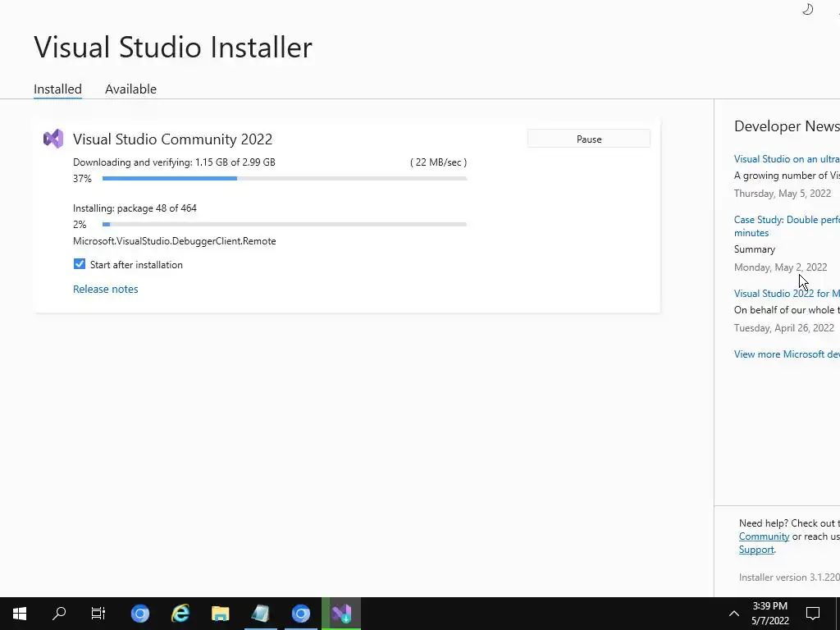Click the 'Summary' text under Case Study
The width and height of the screenshot is (840, 630).
pyautogui.click(x=755, y=249)
